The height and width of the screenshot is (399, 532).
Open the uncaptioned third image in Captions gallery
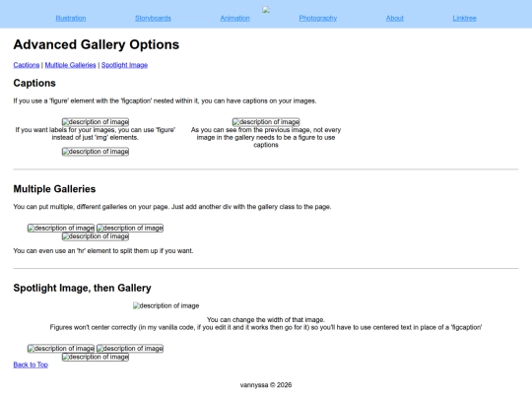tap(96, 152)
